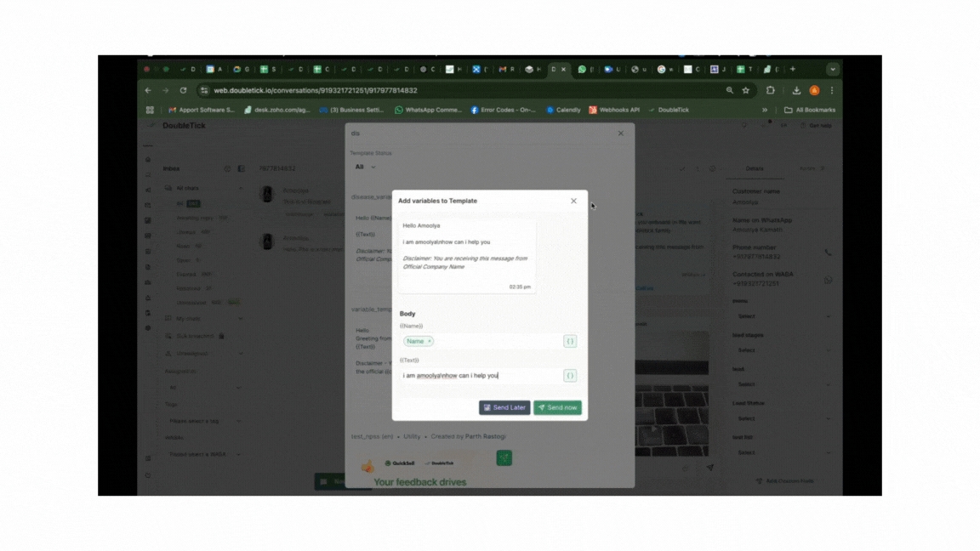Close the template selection panel
The image size is (980, 551).
(x=620, y=133)
